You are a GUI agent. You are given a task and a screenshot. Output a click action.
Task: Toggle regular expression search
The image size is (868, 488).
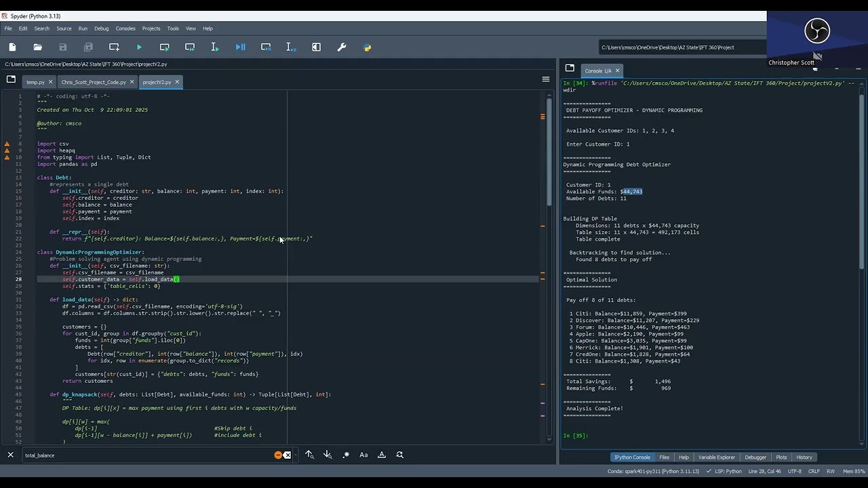point(346,455)
